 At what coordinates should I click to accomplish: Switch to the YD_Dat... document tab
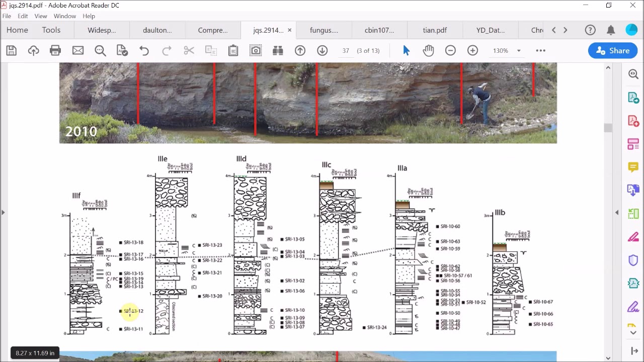(490, 30)
